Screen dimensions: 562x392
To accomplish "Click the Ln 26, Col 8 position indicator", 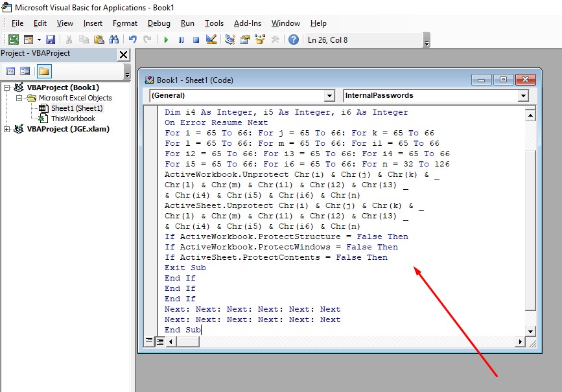I will pos(327,40).
